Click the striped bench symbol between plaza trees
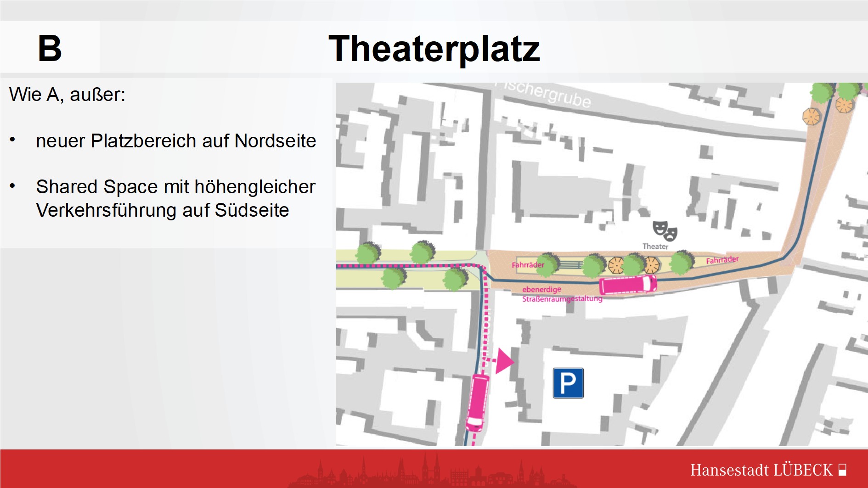The width and height of the screenshot is (868, 488). [x=570, y=265]
